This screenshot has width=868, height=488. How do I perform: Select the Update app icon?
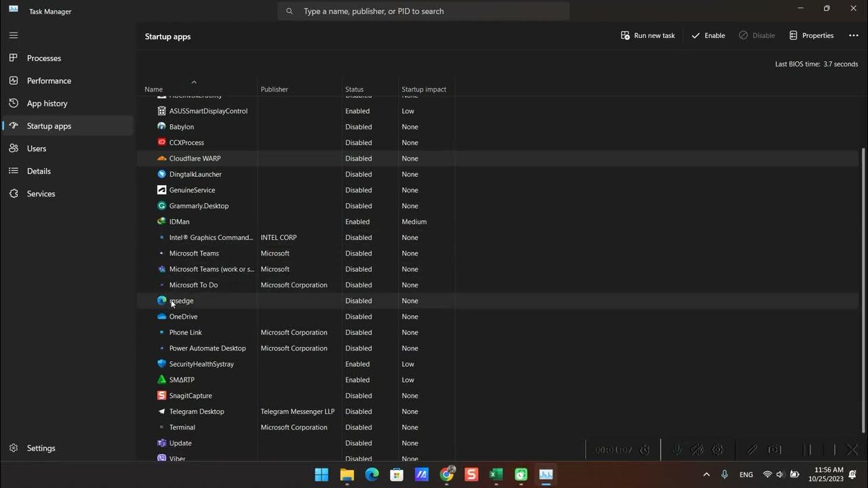(161, 443)
